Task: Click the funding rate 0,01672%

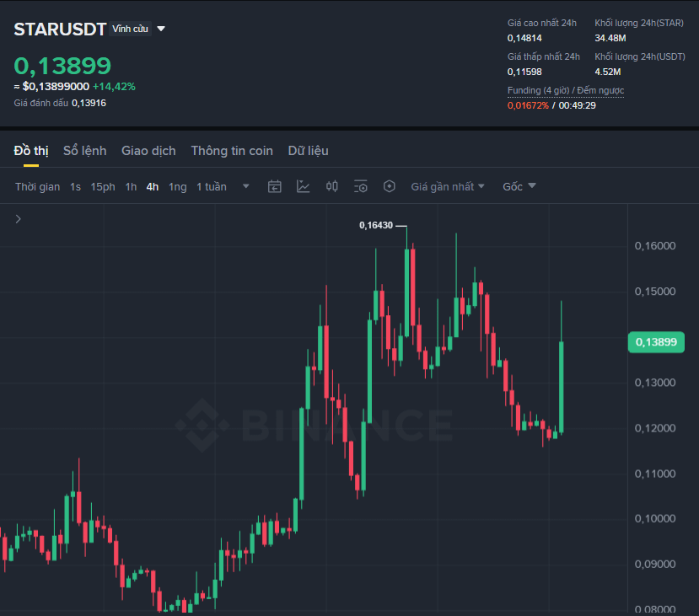Action: click(x=528, y=105)
